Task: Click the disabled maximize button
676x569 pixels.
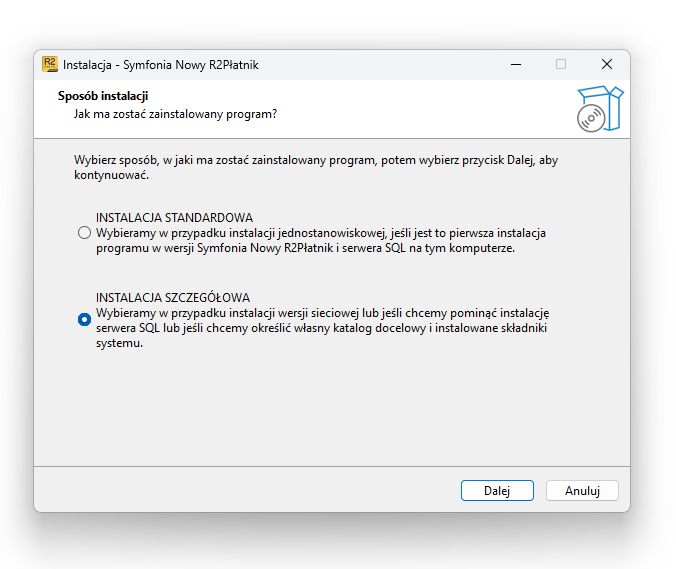Action: [561, 65]
